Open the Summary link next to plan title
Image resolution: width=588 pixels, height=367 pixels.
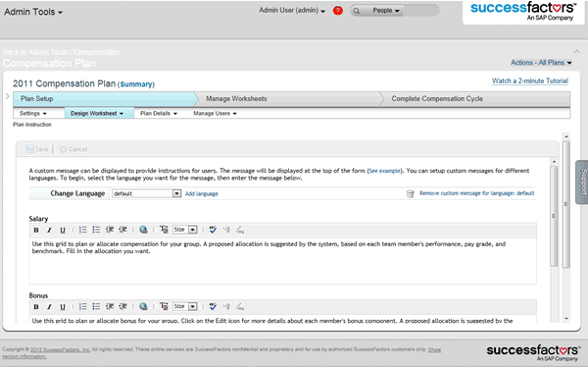[x=136, y=84]
